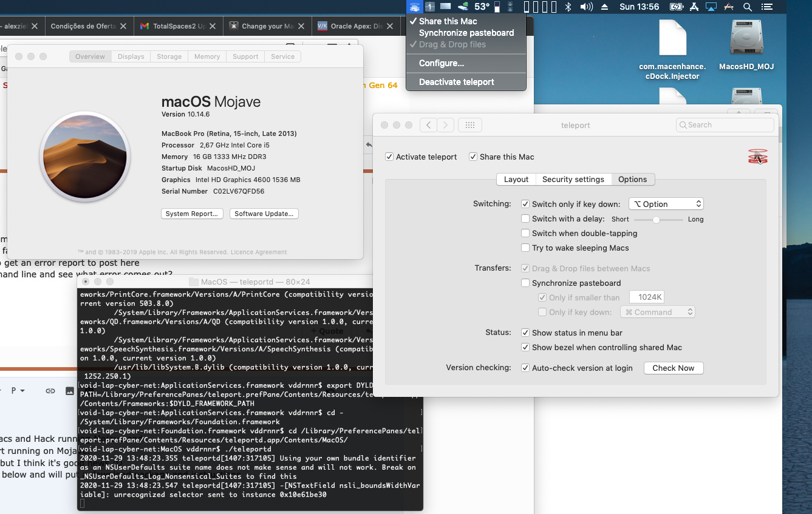This screenshot has height=514, width=812.
Task: Click the 1024K size field
Action: [647, 297]
